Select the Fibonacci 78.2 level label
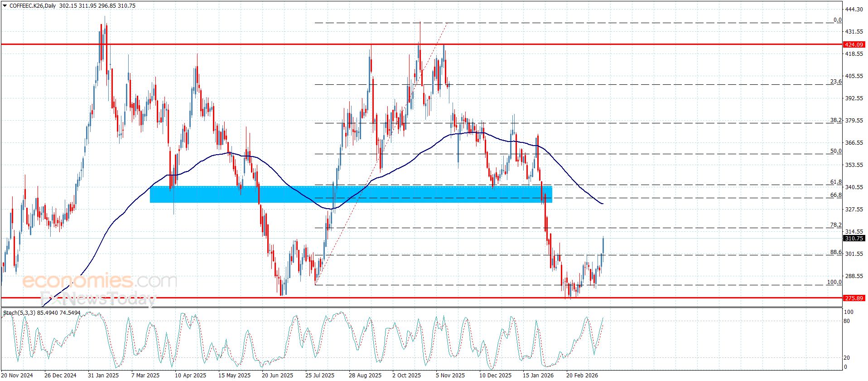 836,225
